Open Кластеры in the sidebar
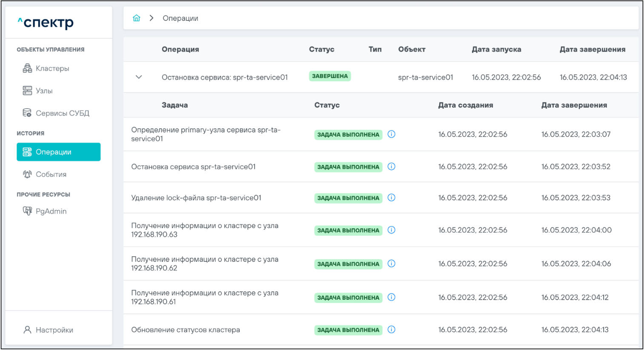The image size is (644, 350). click(52, 69)
